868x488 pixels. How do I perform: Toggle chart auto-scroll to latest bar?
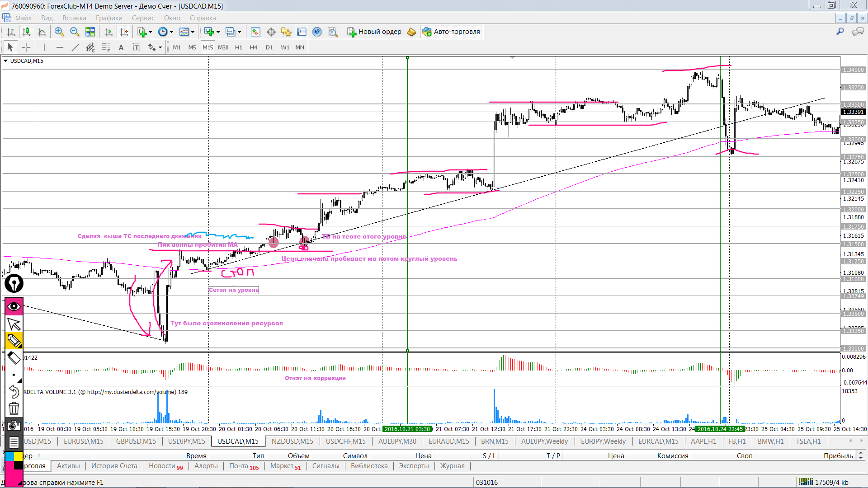[108, 32]
